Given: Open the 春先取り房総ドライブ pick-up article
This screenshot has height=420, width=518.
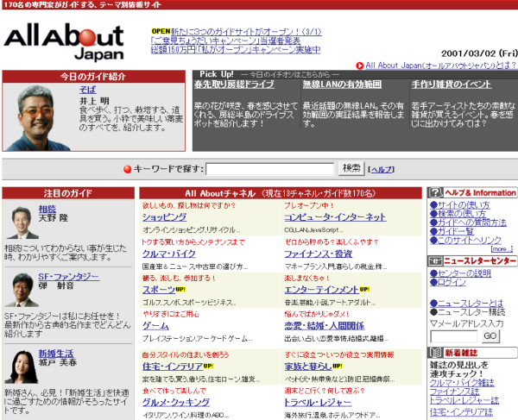Looking at the screenshot, I should tap(234, 85).
